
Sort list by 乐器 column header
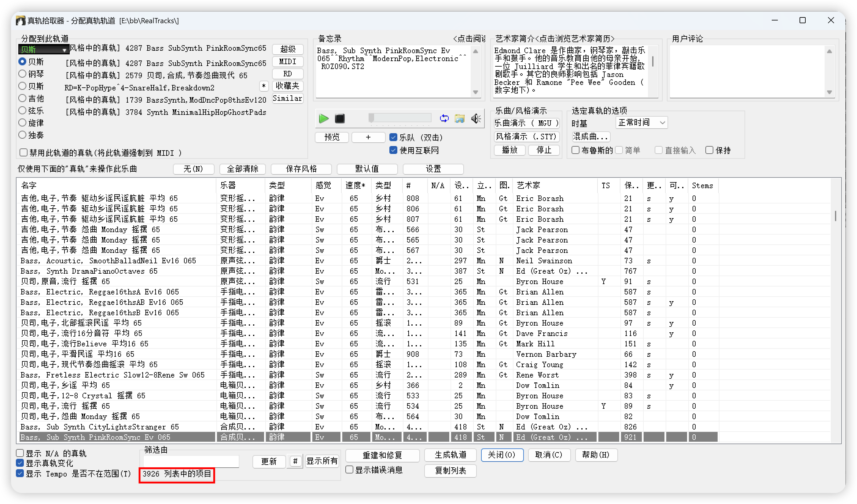tap(241, 185)
